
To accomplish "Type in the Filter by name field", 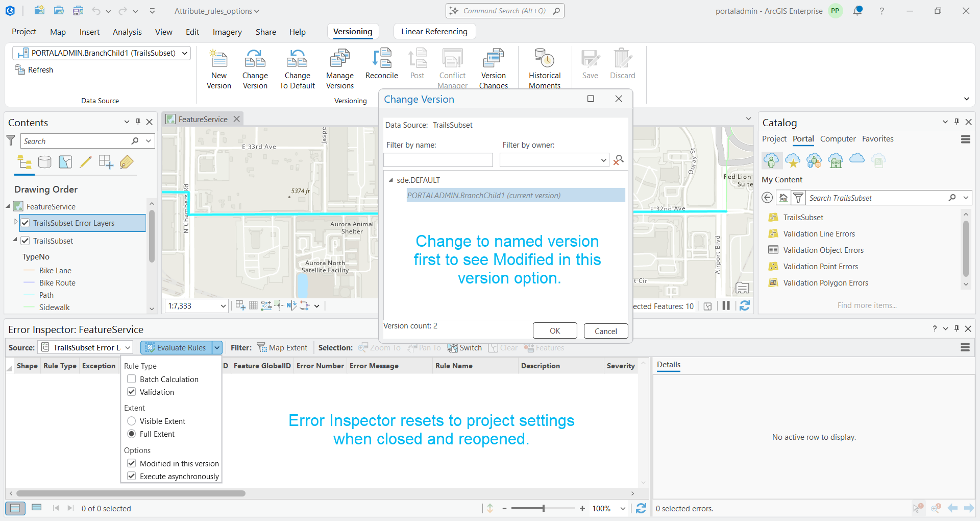I will coord(438,160).
